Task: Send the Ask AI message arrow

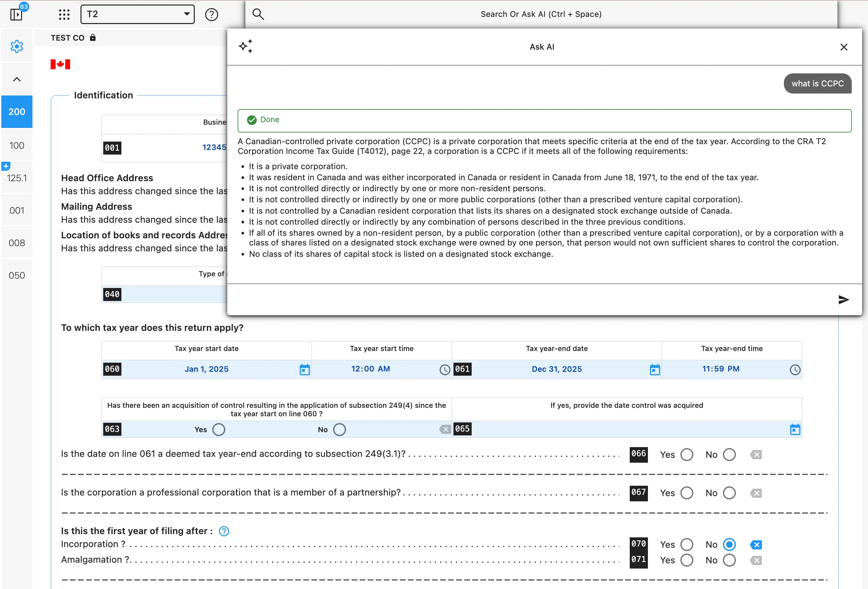Action: point(843,300)
